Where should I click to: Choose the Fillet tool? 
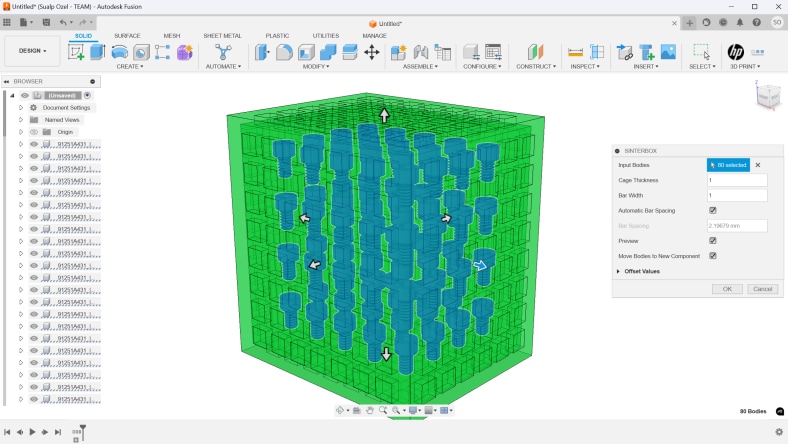coord(284,52)
